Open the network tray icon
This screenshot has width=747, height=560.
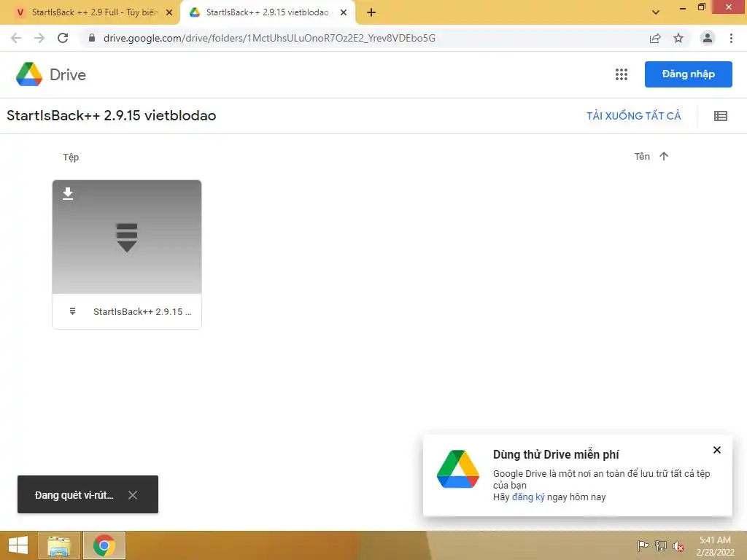click(x=661, y=545)
